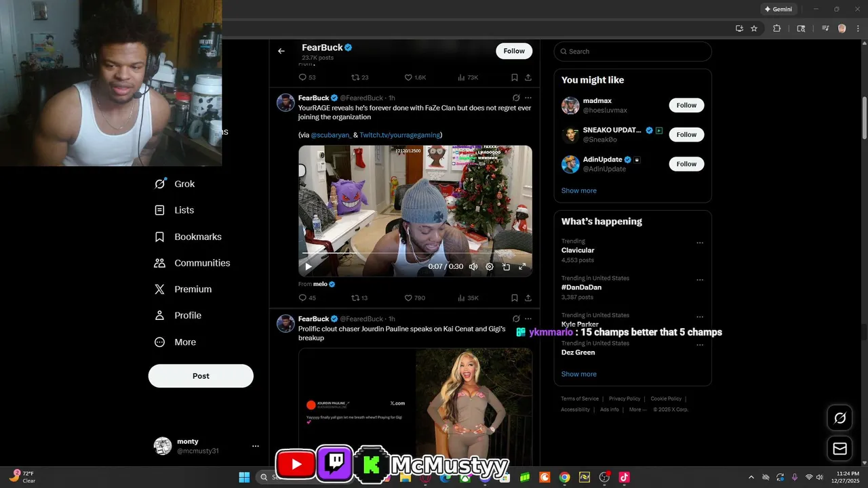The height and width of the screenshot is (488, 868).
Task: Click the Search field on X
Action: [633, 52]
